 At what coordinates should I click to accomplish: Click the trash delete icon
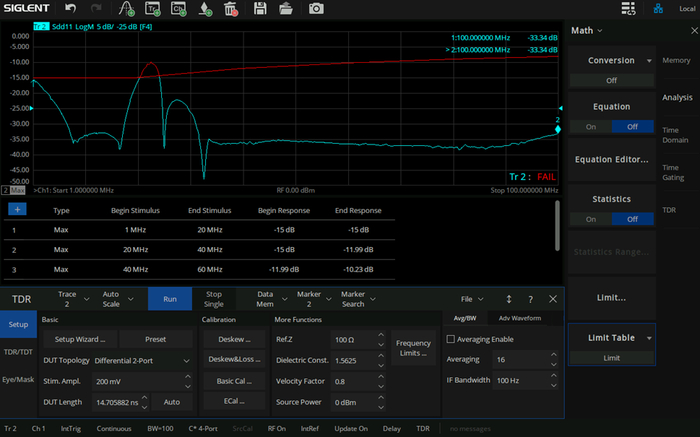230,8
